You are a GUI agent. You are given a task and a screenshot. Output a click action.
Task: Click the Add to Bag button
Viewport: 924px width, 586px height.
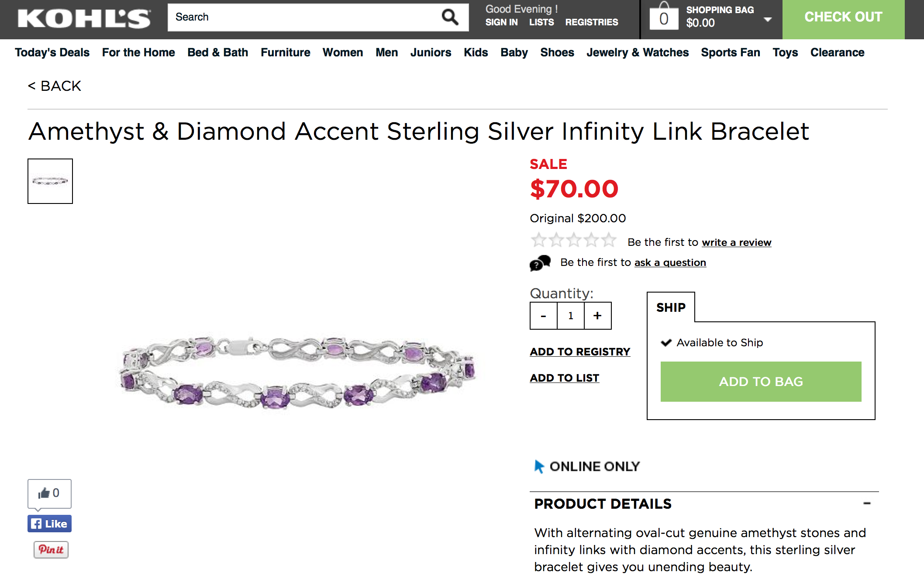pos(761,382)
